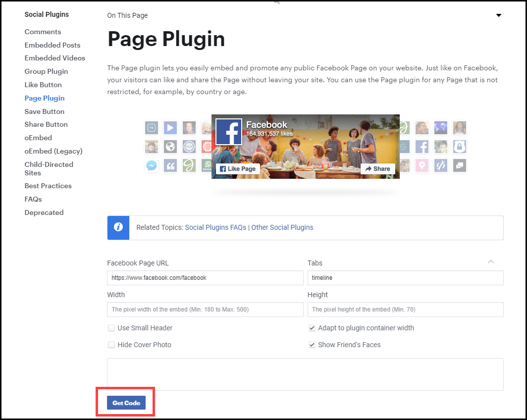Viewport: 527px width, 420px height.
Task: Open FAQs in the sidebar
Action: [33, 199]
